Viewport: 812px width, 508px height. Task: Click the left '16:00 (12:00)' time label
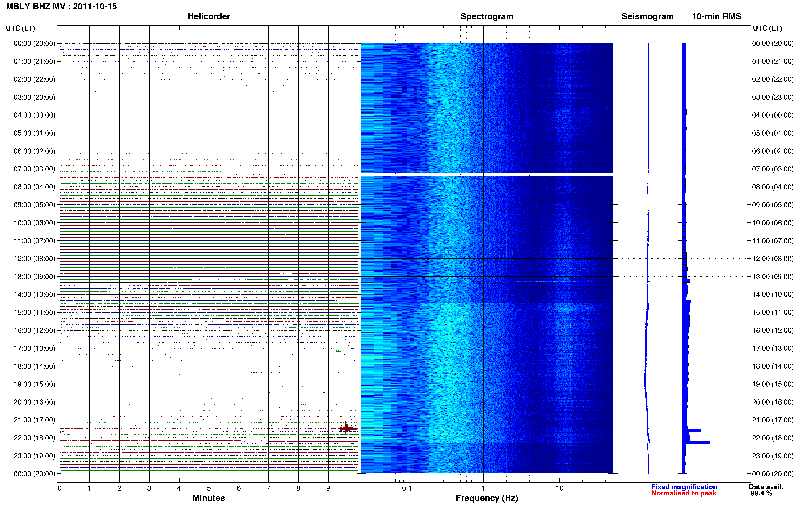(x=34, y=330)
